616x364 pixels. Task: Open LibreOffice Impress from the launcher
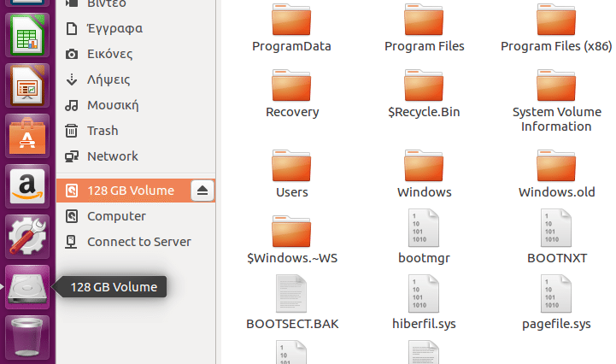[x=27, y=85]
